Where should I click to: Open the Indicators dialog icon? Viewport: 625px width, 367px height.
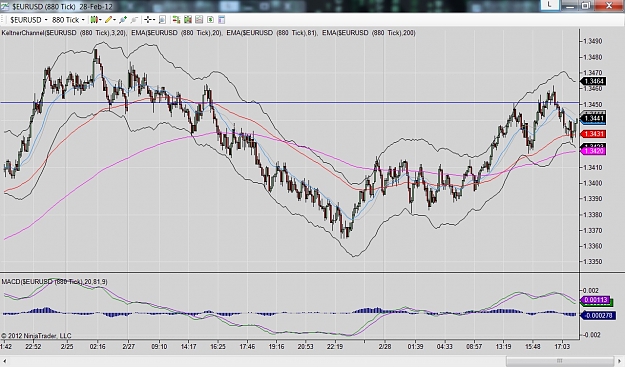click(x=199, y=20)
